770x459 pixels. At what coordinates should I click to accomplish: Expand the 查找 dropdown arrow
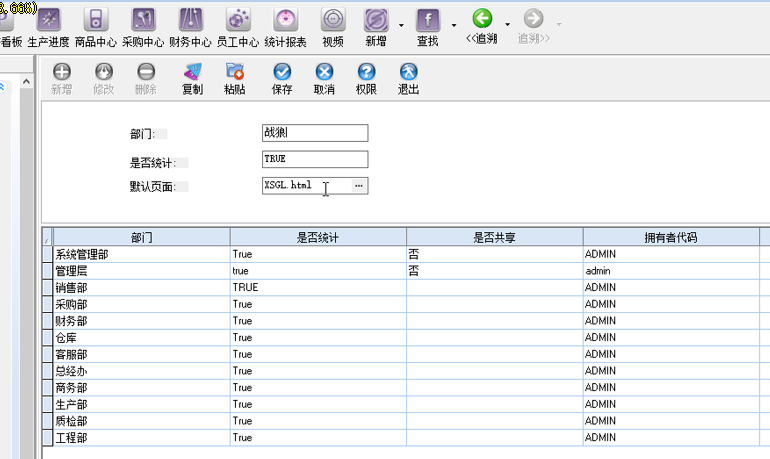[454, 25]
